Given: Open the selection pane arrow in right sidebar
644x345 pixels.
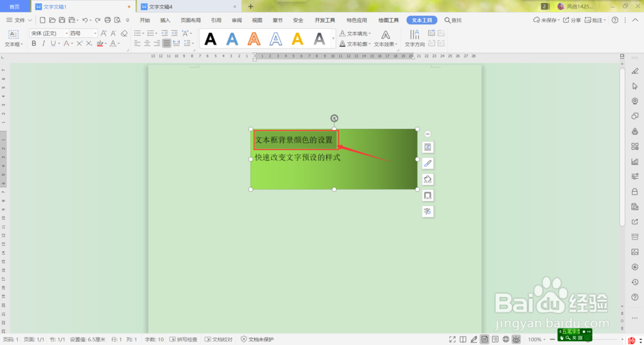Looking at the screenshot, I should tap(635, 86).
